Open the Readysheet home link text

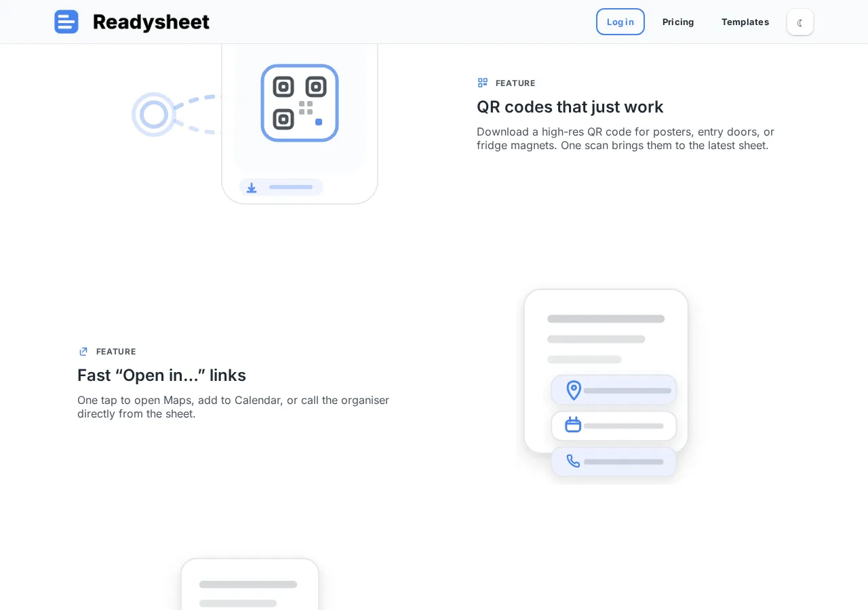(151, 22)
